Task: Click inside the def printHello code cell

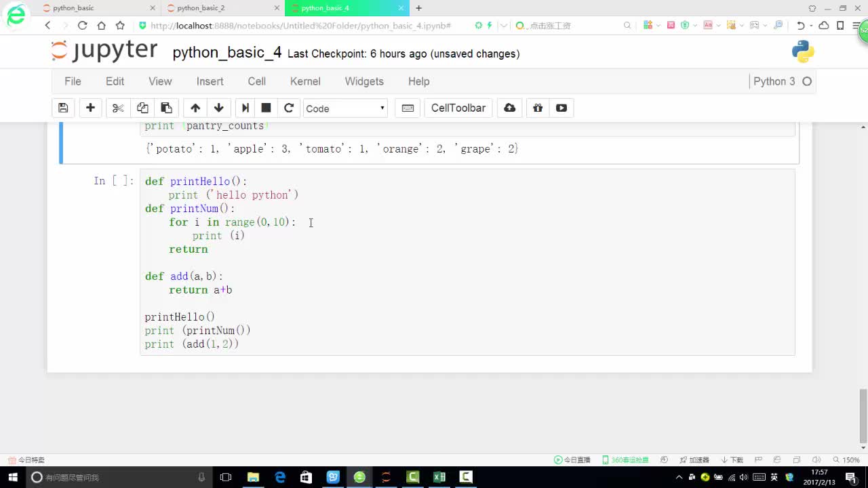Action: coord(467,262)
